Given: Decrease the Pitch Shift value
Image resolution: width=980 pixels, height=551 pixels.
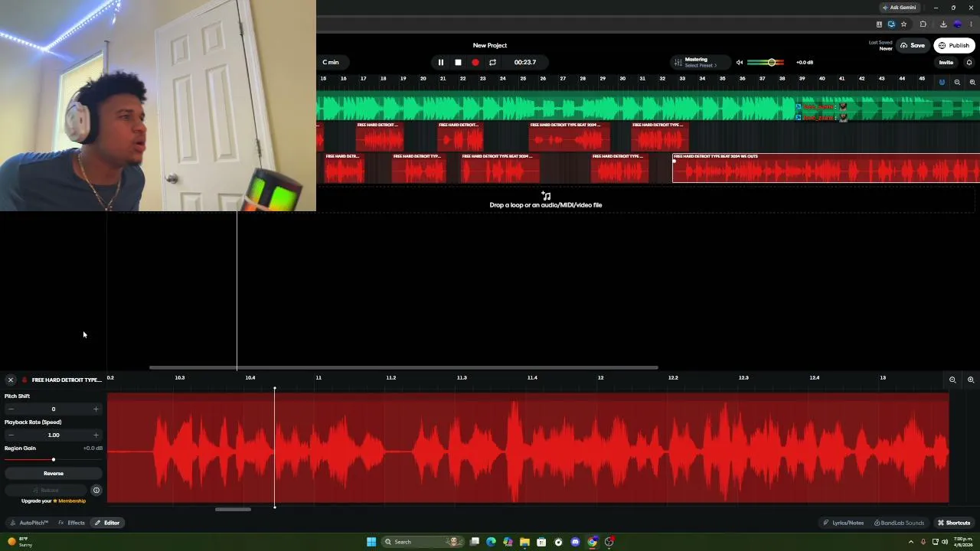Looking at the screenshot, I should [11, 409].
